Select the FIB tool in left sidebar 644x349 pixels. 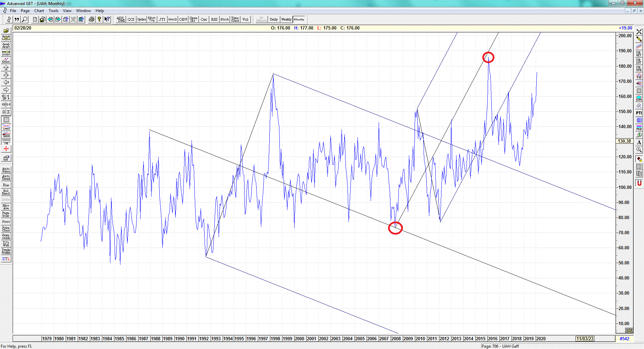[x=6, y=142]
